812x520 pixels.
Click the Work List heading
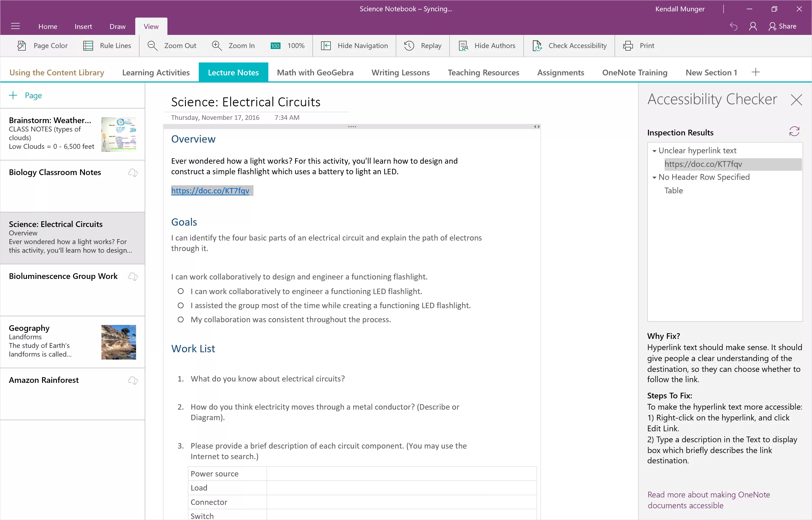coord(193,349)
